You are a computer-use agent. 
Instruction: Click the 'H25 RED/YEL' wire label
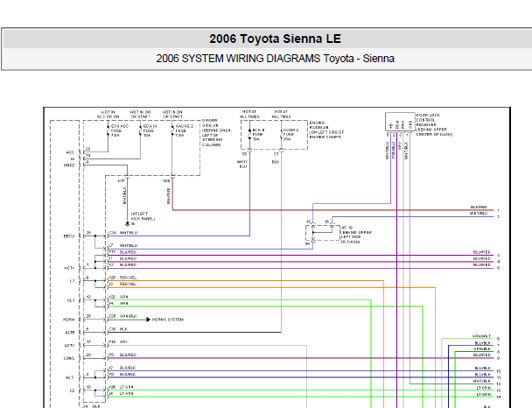(x=122, y=278)
